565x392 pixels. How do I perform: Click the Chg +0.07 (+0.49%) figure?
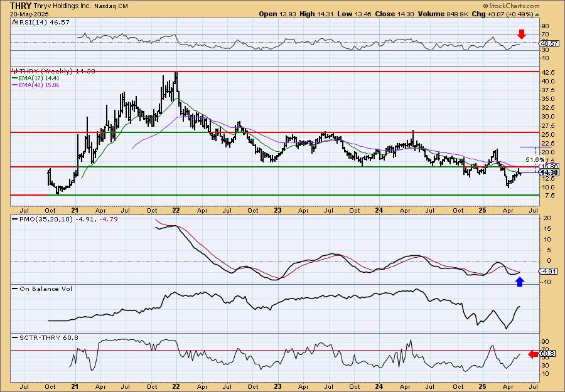[x=503, y=14]
